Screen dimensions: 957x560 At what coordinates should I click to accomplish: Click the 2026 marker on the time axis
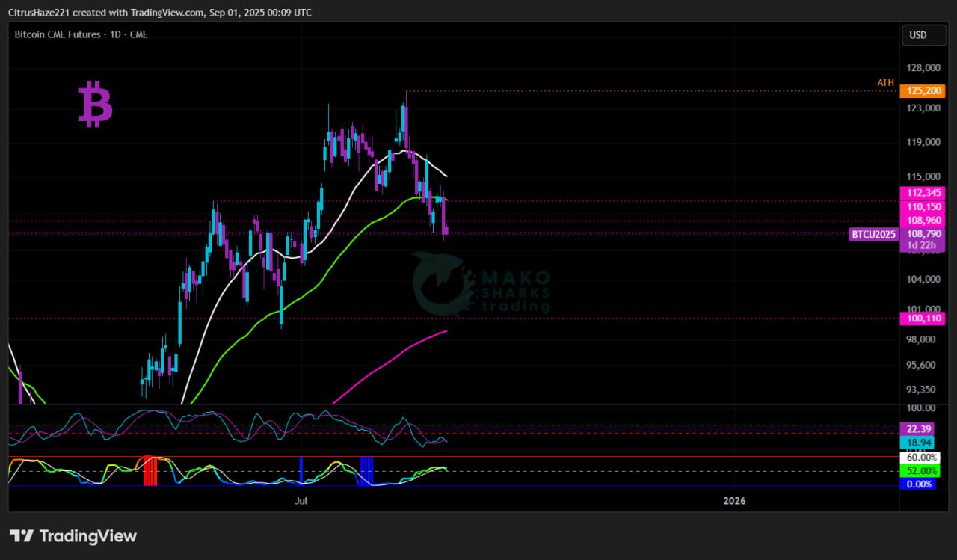coord(735,500)
